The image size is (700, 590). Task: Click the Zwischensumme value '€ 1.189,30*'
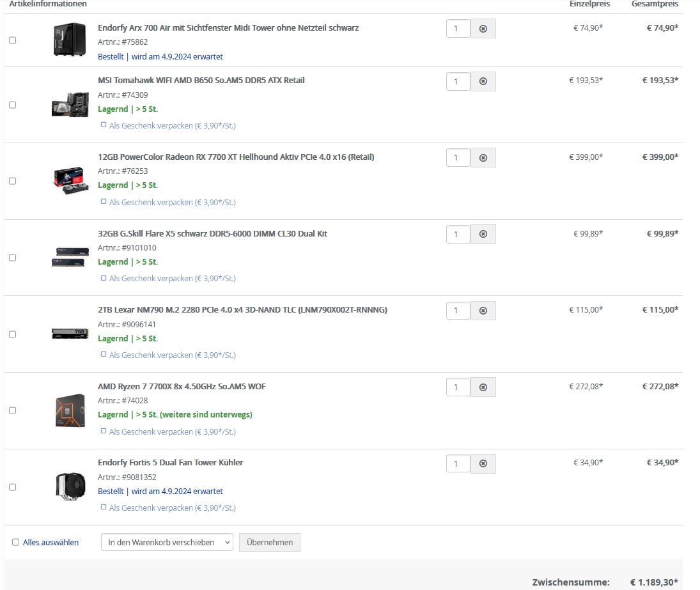[654, 582]
